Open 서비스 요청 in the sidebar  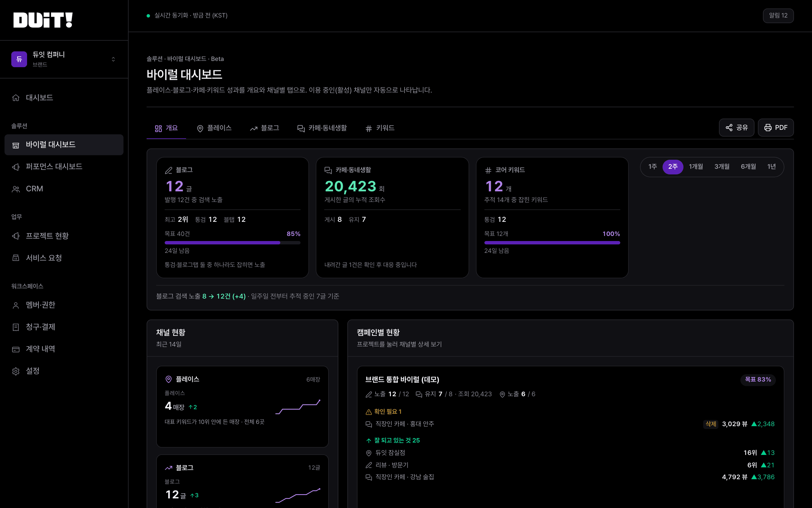(x=64, y=258)
